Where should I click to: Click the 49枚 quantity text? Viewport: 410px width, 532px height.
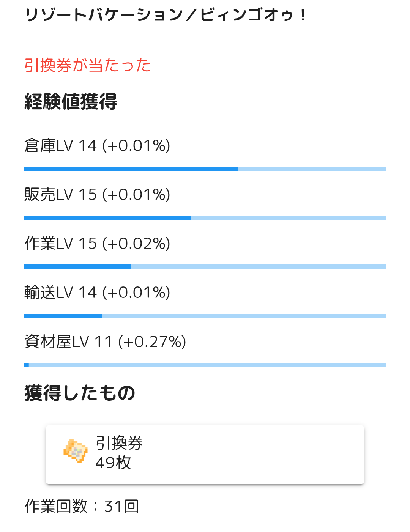113,463
